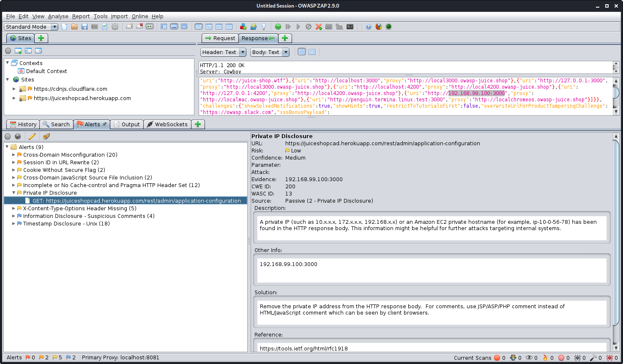623x364 pixels.
Task: Switch to the WebSockets tab
Action: point(167,124)
